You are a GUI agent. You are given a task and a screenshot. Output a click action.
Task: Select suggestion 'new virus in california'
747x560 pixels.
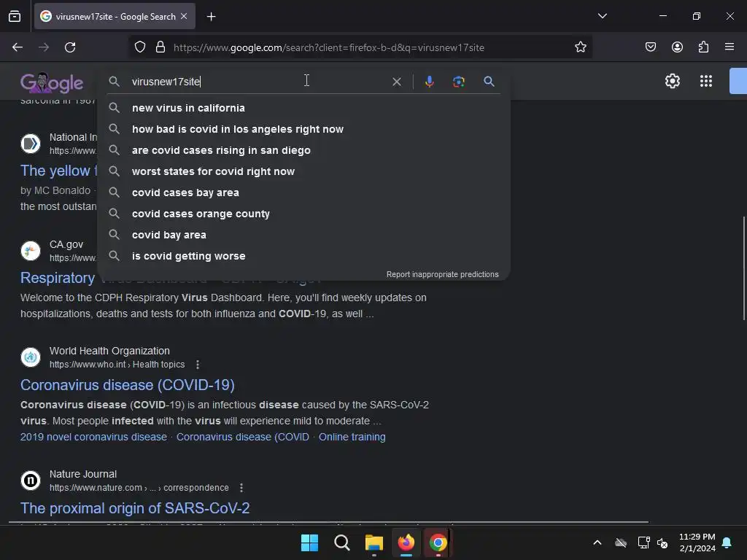[x=303, y=108]
